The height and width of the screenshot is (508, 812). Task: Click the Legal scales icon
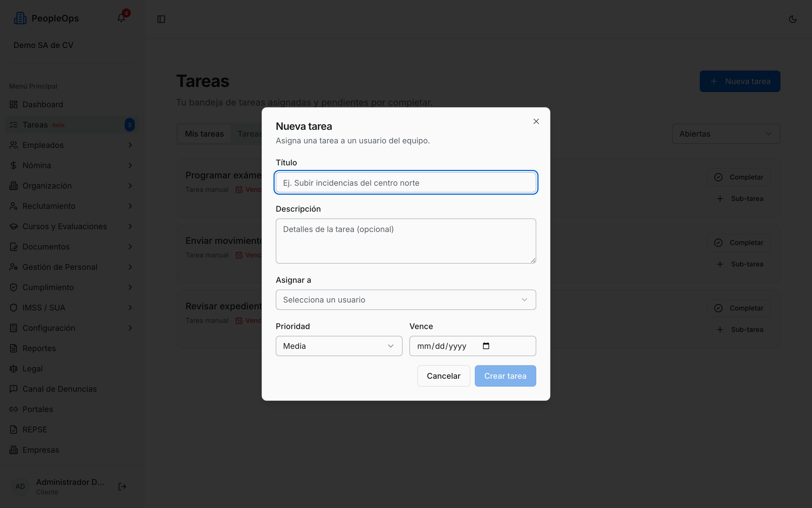point(14,369)
